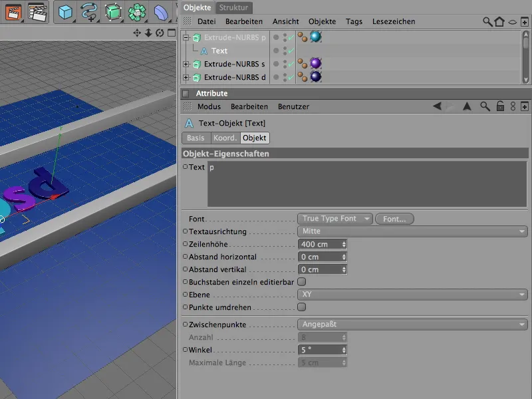Click the search magnifier in the Attribute panel

pyautogui.click(x=485, y=106)
